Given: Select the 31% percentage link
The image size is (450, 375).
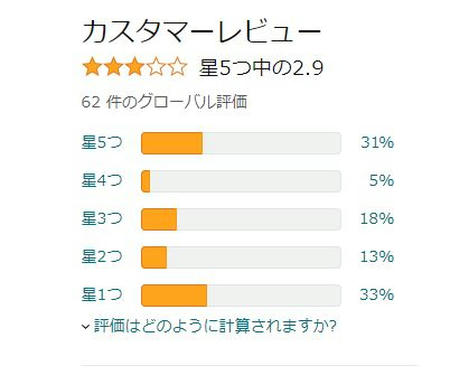Looking at the screenshot, I should point(377,143).
